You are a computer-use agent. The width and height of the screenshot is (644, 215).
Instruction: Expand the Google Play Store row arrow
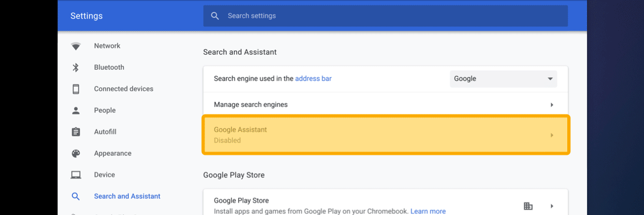(x=552, y=206)
